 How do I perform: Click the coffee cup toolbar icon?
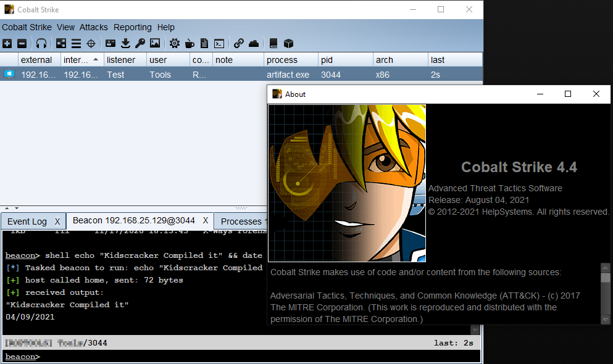pos(190,43)
